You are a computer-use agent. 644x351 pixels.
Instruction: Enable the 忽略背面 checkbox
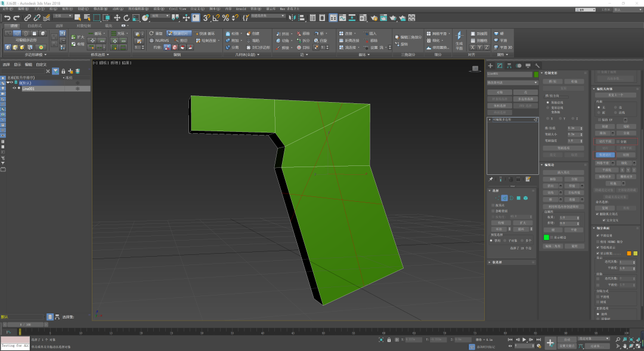493,211
